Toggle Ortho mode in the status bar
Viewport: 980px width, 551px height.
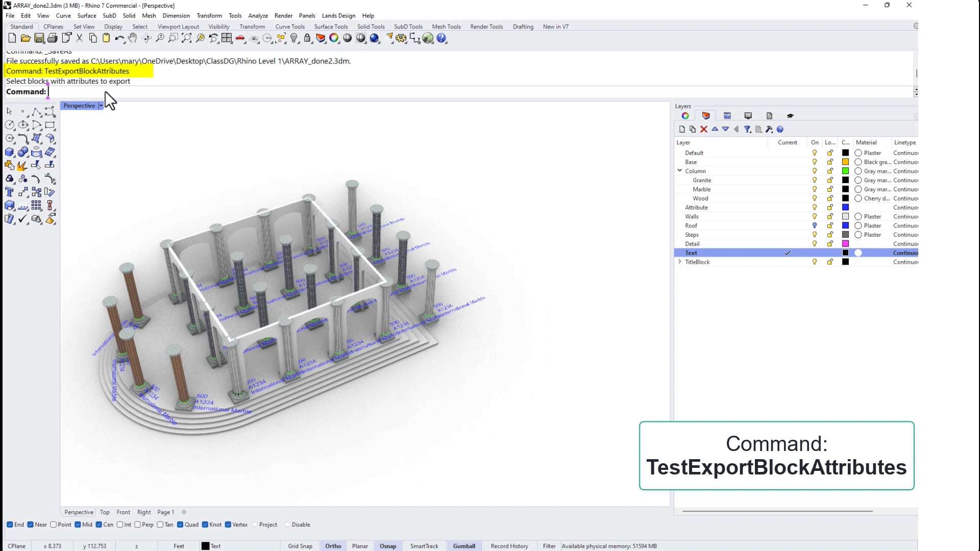point(333,545)
